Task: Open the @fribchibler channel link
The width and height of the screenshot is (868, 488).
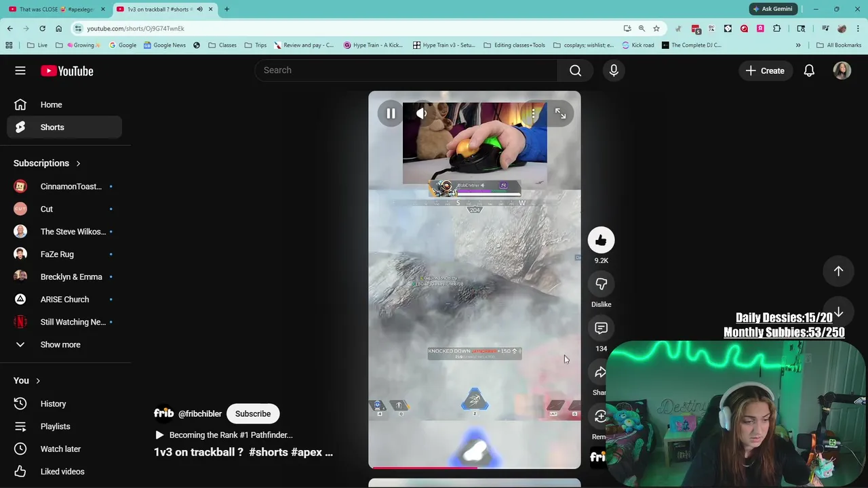Action: (199, 413)
